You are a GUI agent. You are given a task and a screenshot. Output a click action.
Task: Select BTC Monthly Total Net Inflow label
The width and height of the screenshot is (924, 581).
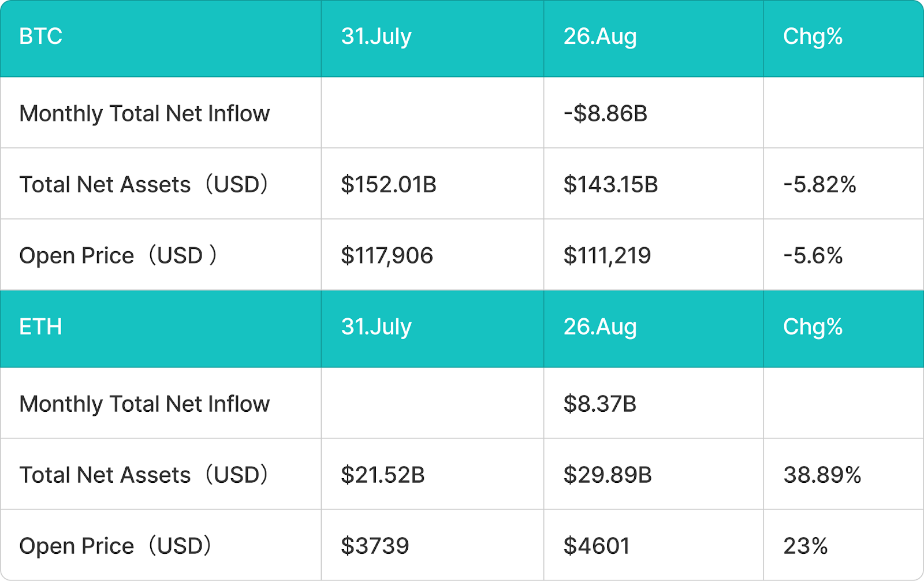coord(144,114)
